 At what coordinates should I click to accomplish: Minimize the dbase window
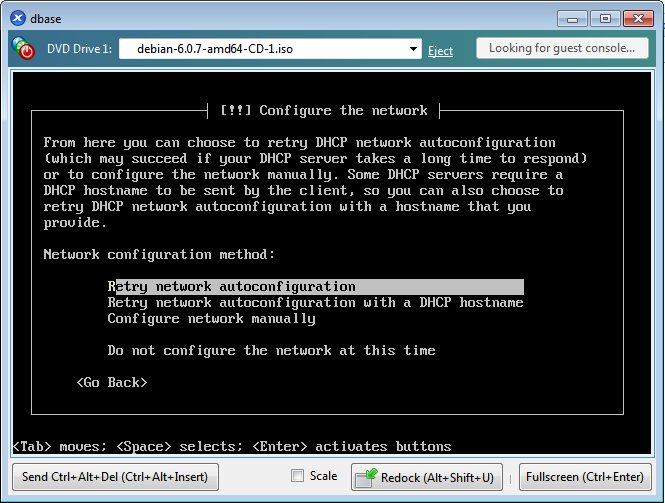[573, 19]
